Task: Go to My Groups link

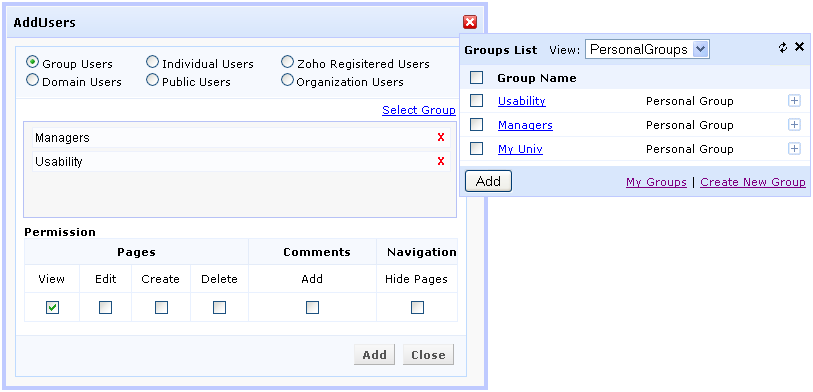Action: [656, 182]
